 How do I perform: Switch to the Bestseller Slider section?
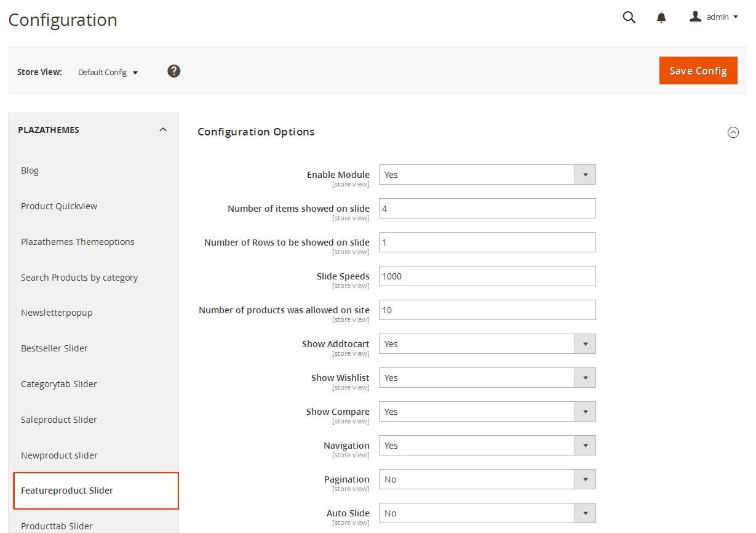pyautogui.click(x=54, y=348)
